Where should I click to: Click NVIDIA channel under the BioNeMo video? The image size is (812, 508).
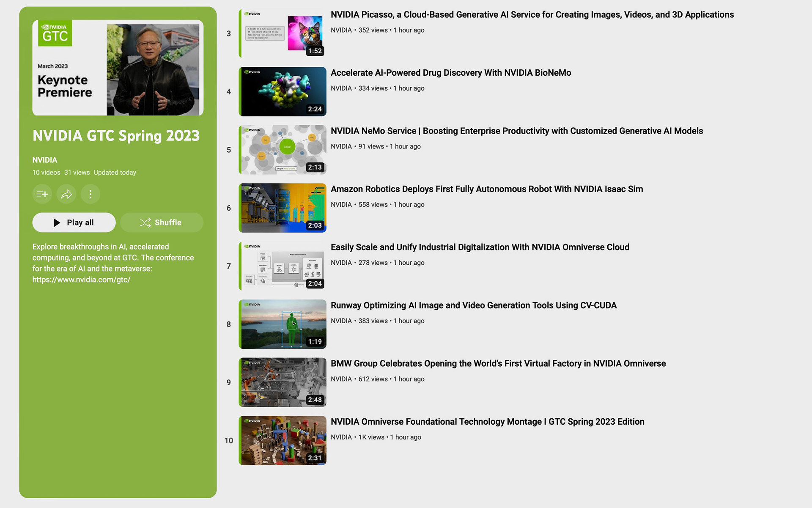pos(341,88)
